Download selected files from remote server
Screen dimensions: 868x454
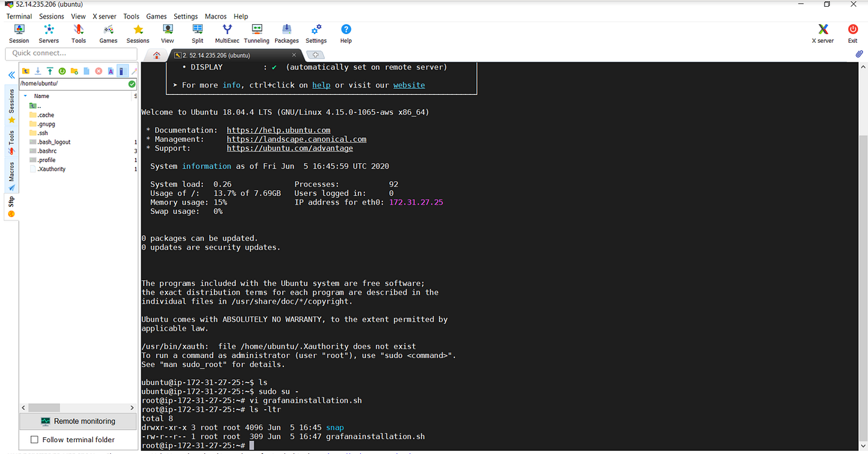(38, 71)
